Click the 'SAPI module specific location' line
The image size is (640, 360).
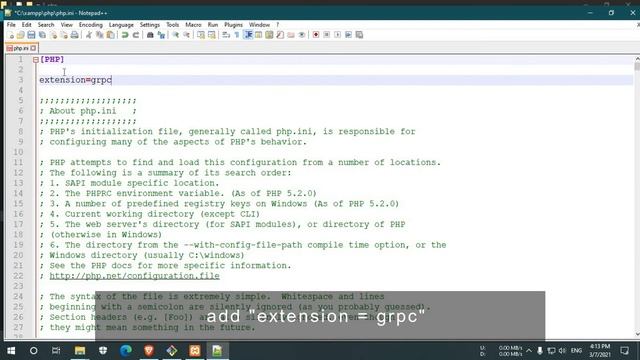129,183
